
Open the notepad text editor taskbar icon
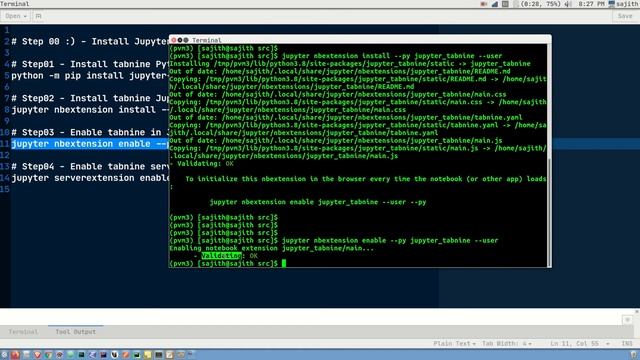(169, 355)
